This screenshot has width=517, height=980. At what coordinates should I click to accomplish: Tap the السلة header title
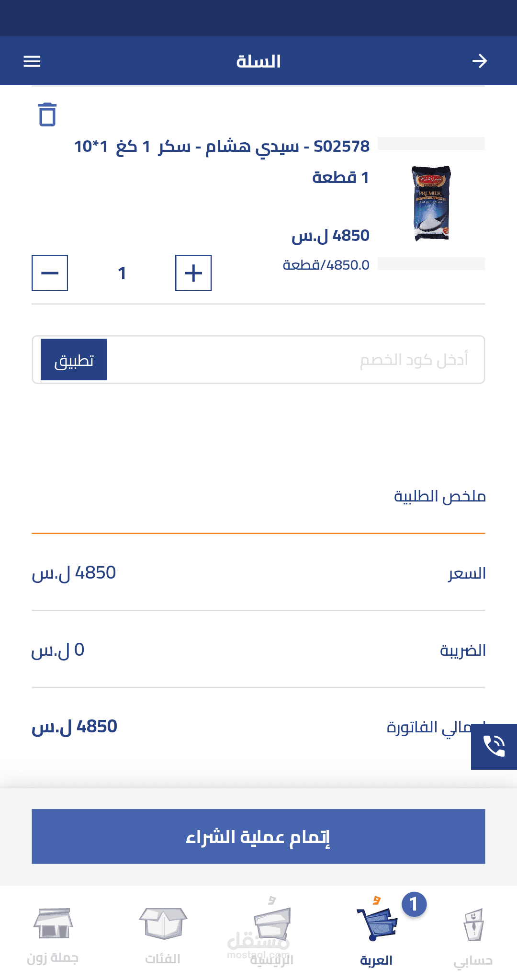(x=258, y=61)
